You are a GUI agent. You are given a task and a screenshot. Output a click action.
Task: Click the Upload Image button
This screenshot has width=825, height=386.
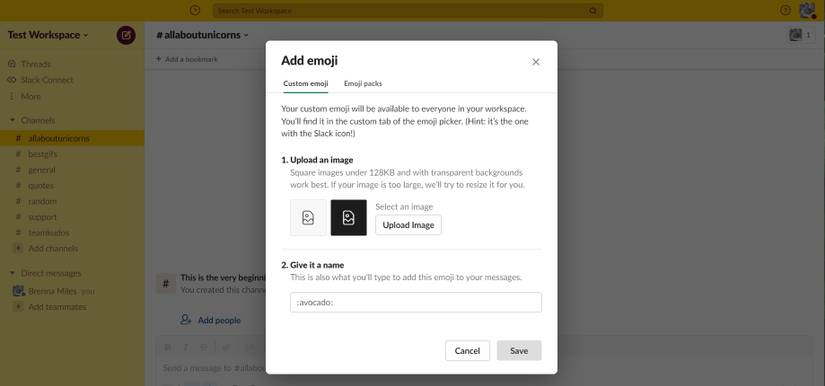click(x=408, y=225)
